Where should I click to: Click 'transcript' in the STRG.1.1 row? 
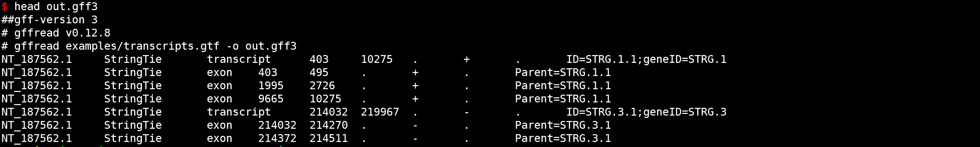pyautogui.click(x=238, y=59)
